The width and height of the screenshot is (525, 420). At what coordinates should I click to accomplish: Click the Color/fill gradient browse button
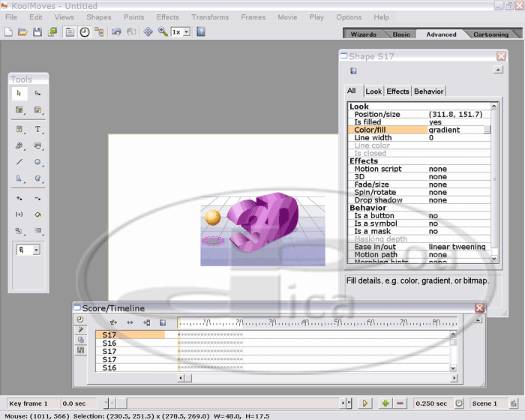[x=487, y=130]
